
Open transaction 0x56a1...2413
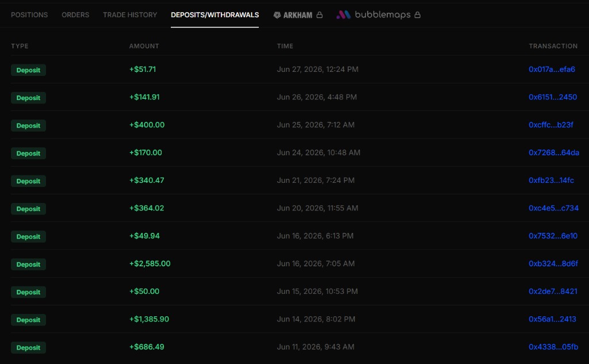[552, 319]
